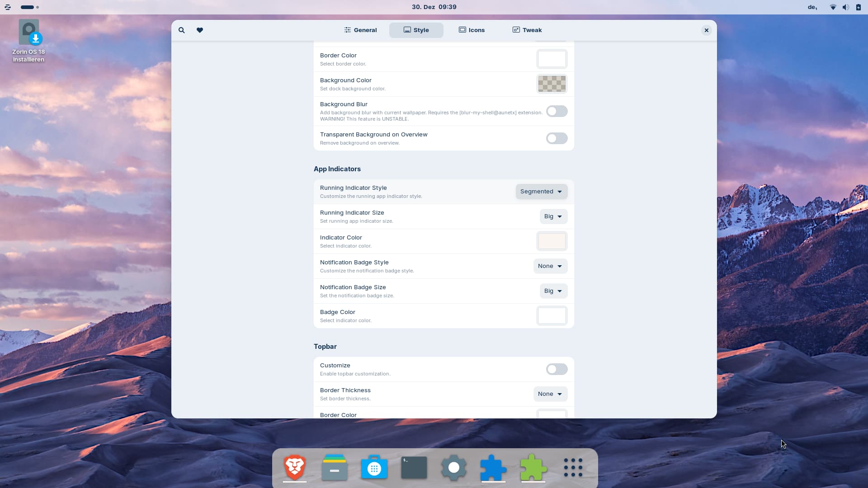Switch to the General tab
This screenshot has height=488, width=868.
[x=360, y=30]
